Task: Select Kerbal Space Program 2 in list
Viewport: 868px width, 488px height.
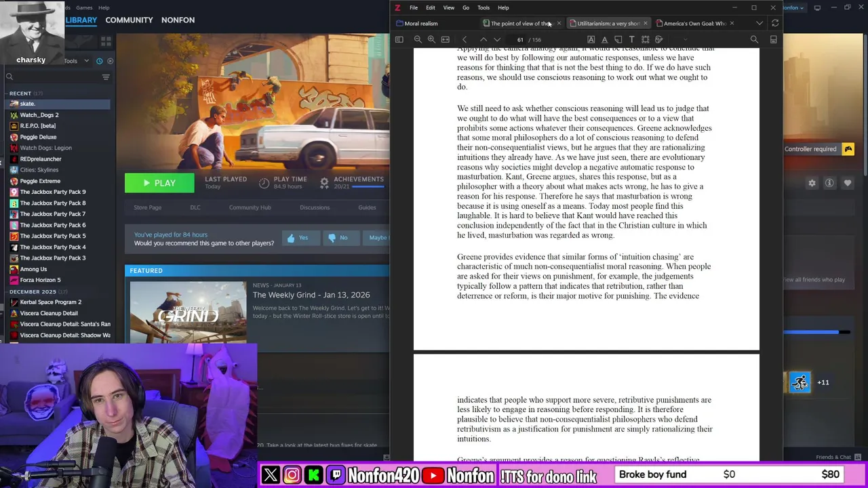Action: point(51,302)
